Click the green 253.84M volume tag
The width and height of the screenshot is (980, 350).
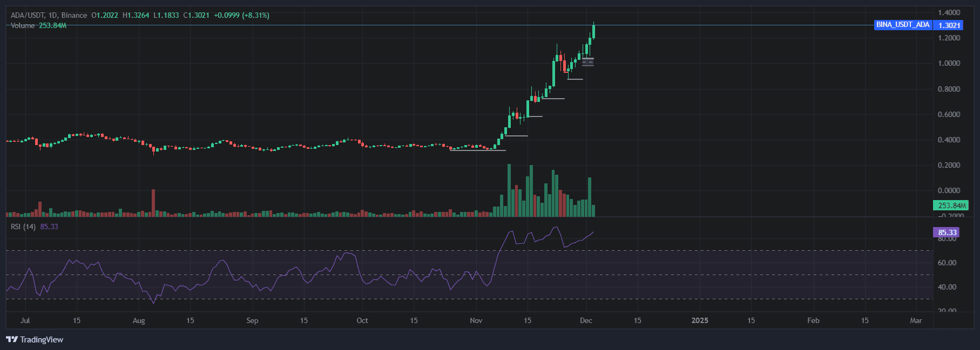pos(951,205)
